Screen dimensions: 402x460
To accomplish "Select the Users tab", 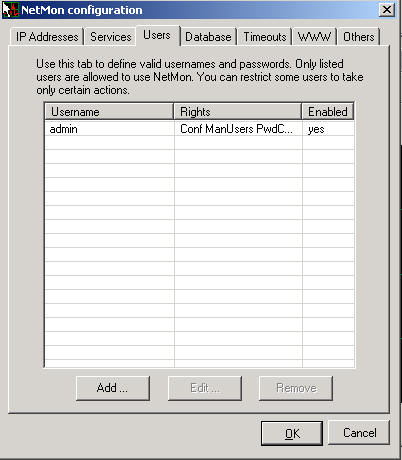I will [x=157, y=35].
